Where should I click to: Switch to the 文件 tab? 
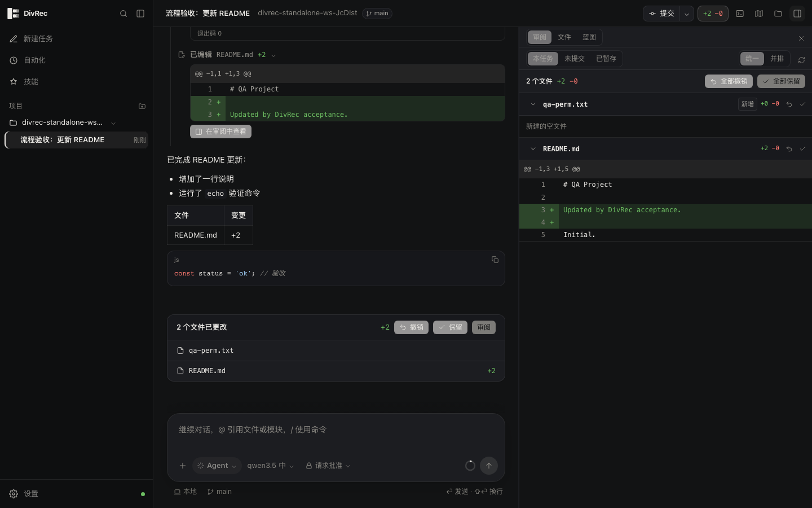coord(564,37)
